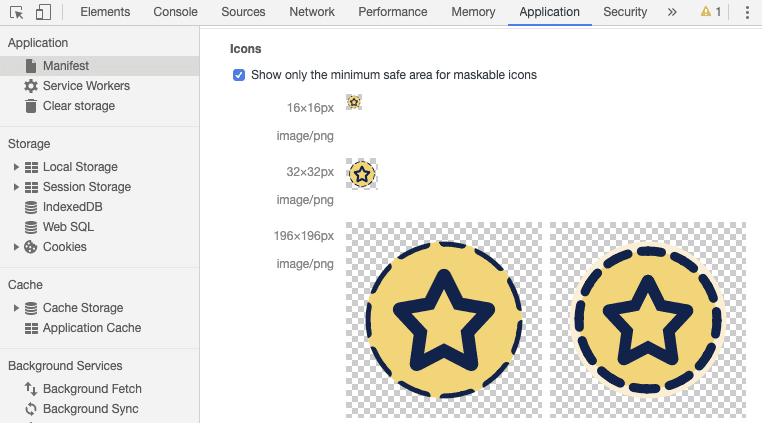Click the Clear storage trash icon
The height and width of the screenshot is (423, 762).
[31, 106]
